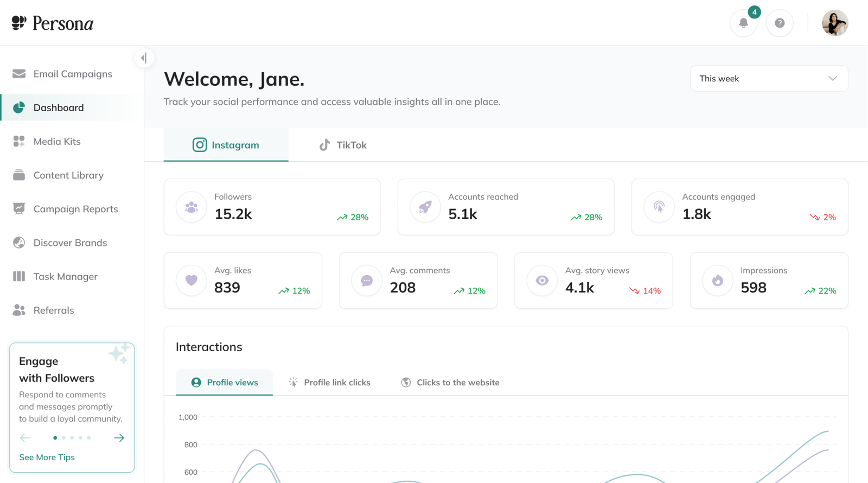This screenshot has height=483, width=868.
Task: Show the next follower tip with right arrow
Action: (x=119, y=437)
